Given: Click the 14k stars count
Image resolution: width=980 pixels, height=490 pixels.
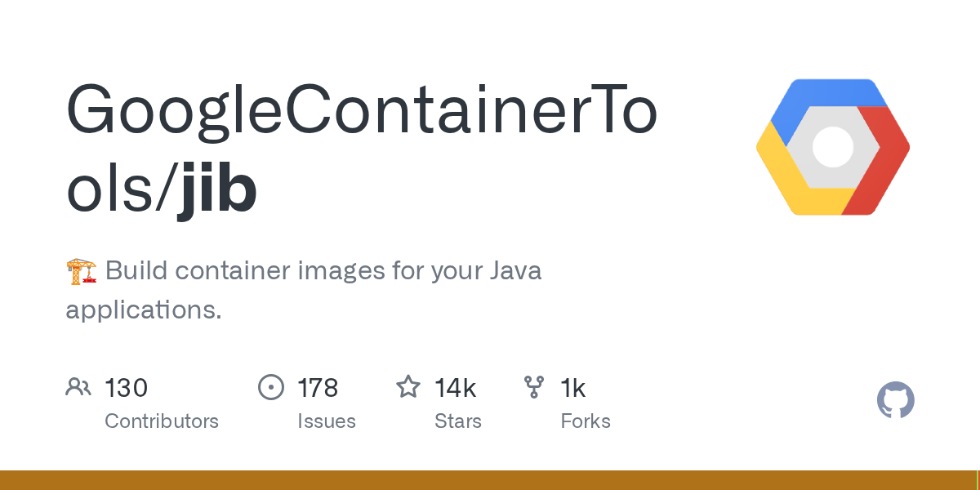Looking at the screenshot, I should point(456,387).
